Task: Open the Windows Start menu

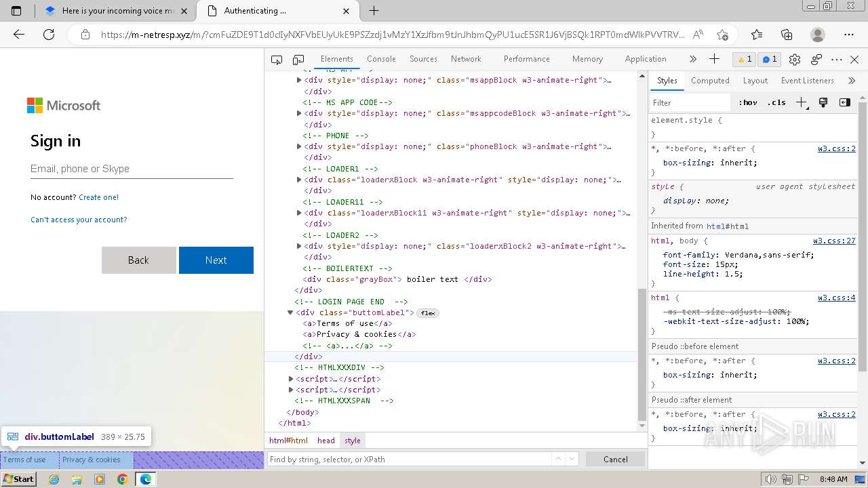Action: (x=18, y=479)
